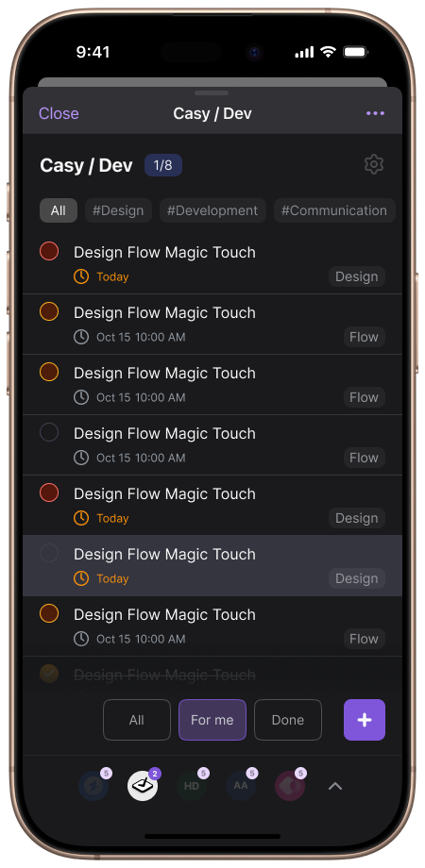Open the blue lightning bolt dock icon
Screen dimensions: 425x868
click(93, 786)
